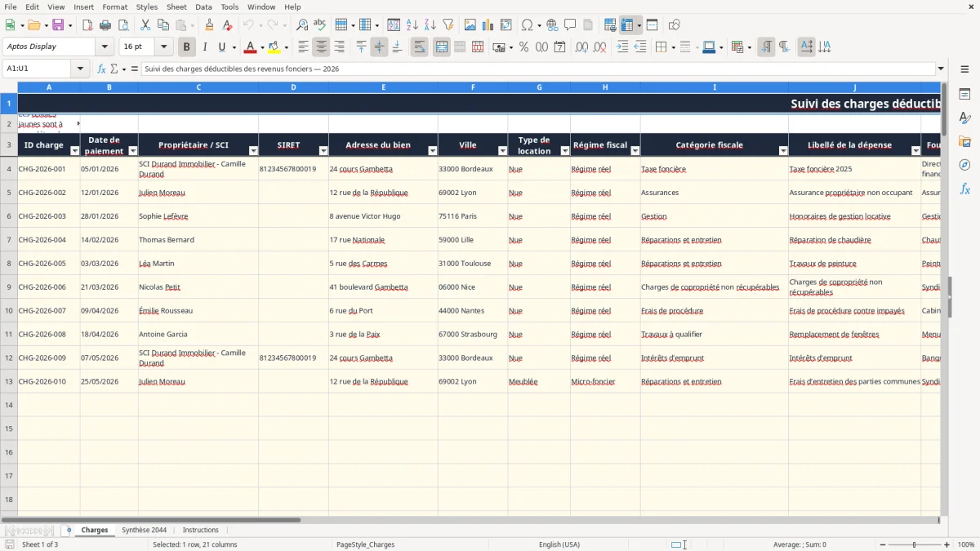Format the cell as percent

(524, 47)
